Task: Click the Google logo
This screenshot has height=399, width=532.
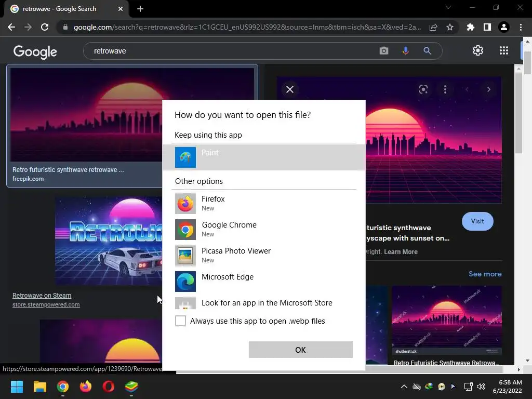Action: [x=35, y=51]
